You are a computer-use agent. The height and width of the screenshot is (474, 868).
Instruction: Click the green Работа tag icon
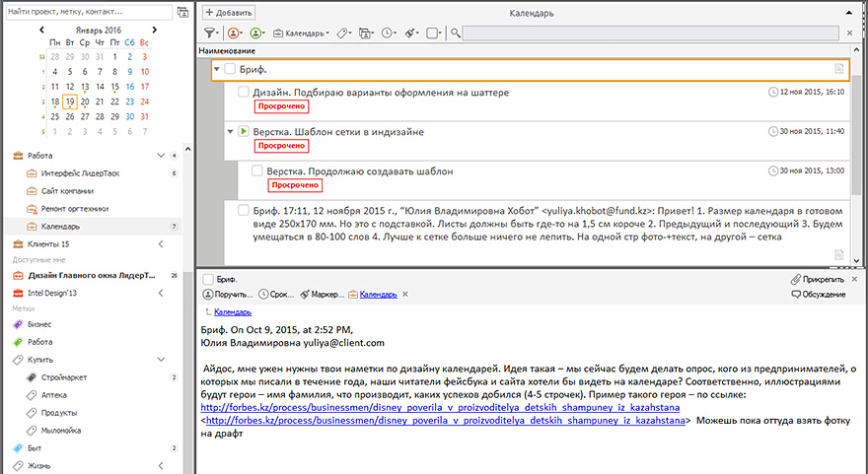pos(18,342)
